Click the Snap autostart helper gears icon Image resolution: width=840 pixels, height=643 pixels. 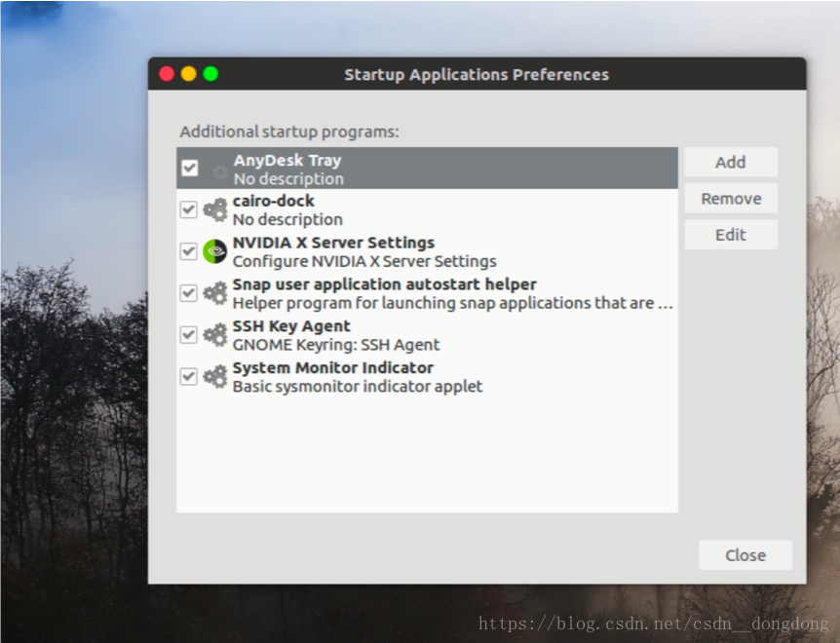click(215, 293)
